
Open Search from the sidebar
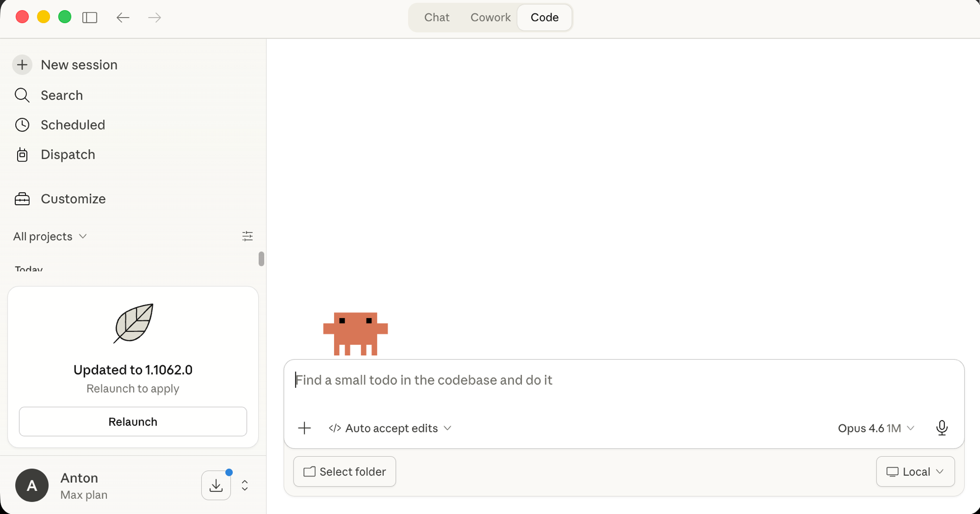click(x=61, y=95)
